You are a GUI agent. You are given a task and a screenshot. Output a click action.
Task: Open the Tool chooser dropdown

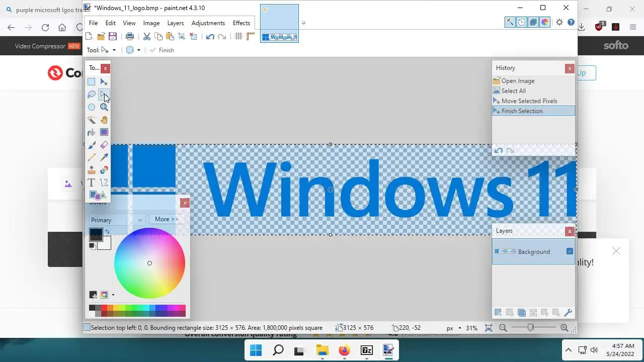point(108,50)
